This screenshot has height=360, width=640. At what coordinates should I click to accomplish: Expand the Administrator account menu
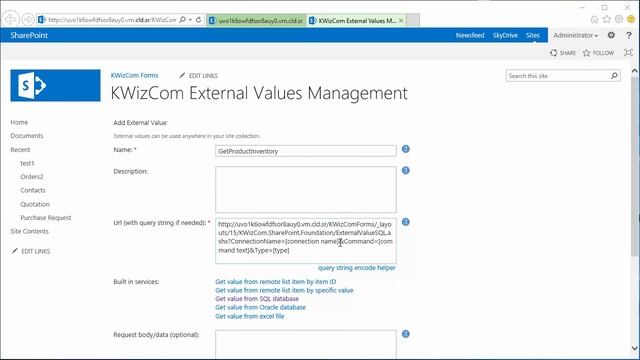(x=576, y=35)
